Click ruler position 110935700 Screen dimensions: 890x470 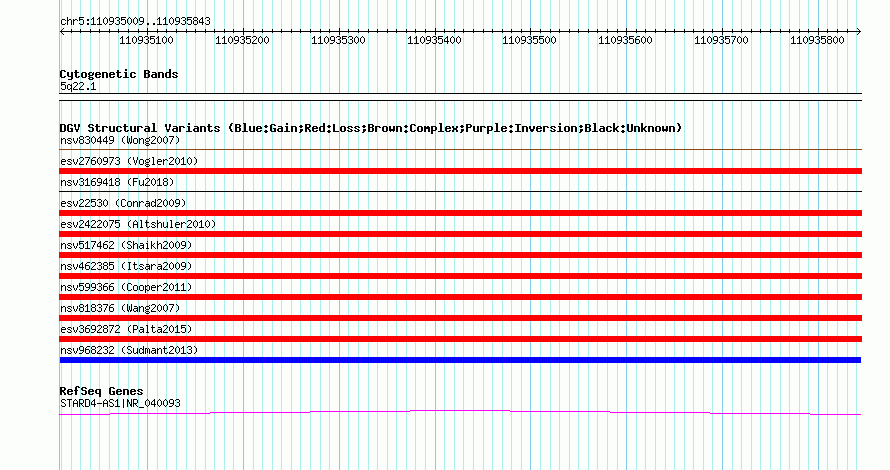pos(721,40)
